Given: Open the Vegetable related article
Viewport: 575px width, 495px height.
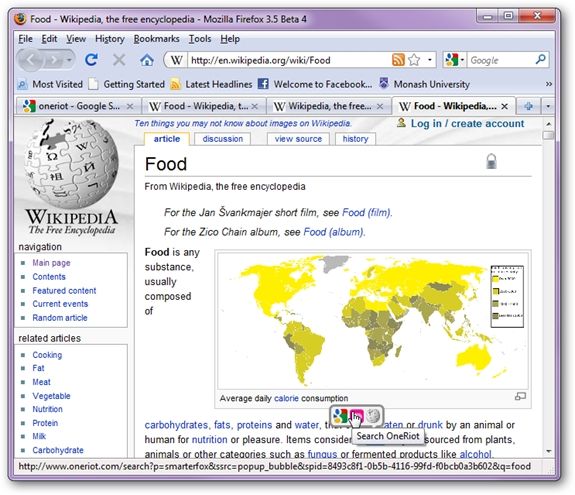Looking at the screenshot, I should tap(51, 396).
